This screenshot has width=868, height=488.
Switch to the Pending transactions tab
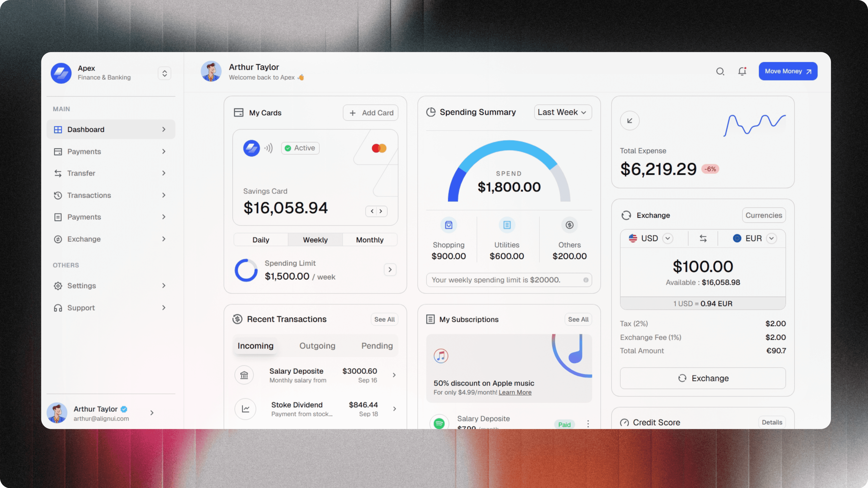coord(377,345)
